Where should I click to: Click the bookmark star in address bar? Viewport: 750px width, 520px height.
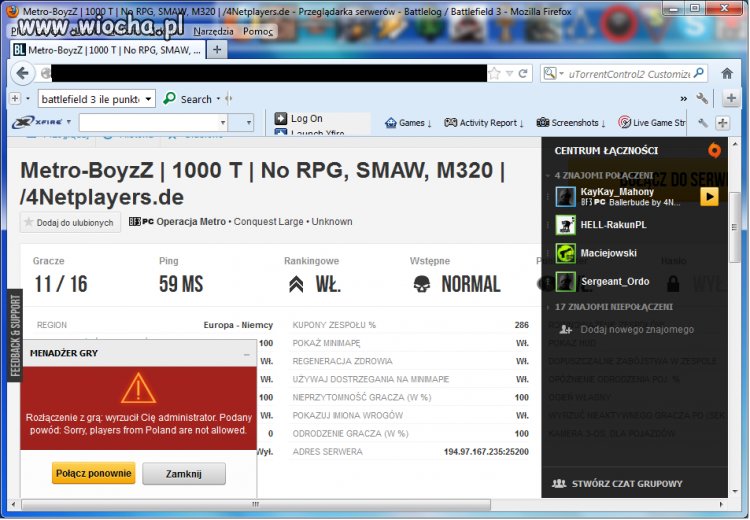click(x=495, y=73)
